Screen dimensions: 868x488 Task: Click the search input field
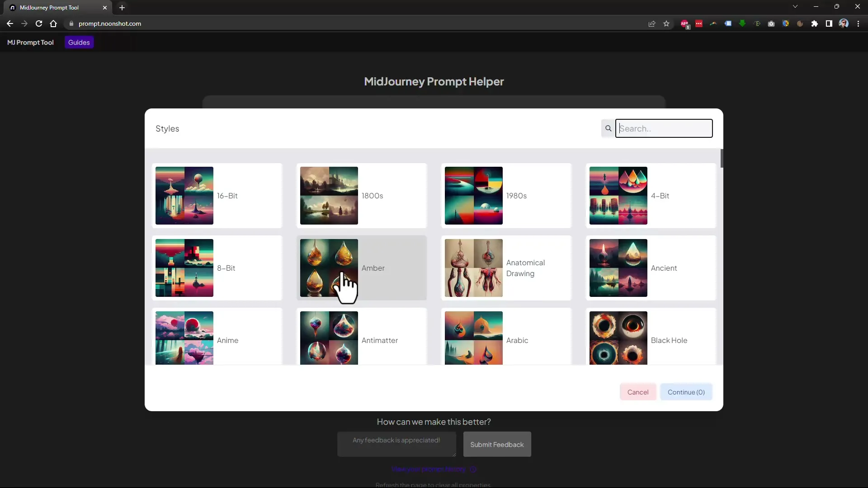(664, 128)
